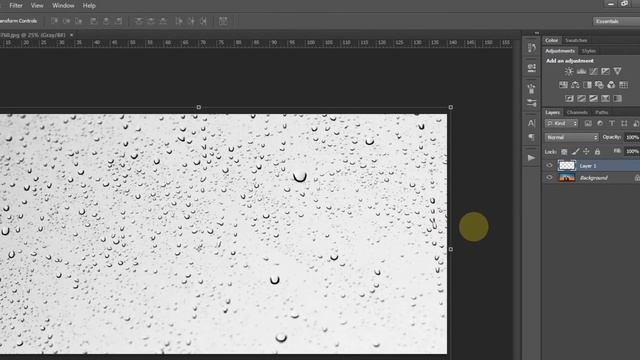Image resolution: width=640 pixels, height=360 pixels.
Task: Select the Background layer thumbnail
Action: pos(567,178)
